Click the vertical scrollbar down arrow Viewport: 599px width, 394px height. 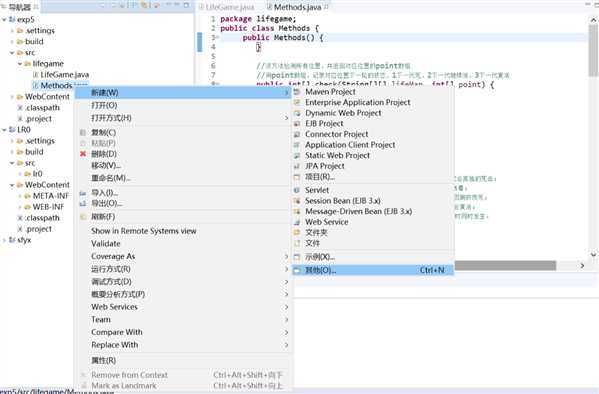[x=593, y=254]
